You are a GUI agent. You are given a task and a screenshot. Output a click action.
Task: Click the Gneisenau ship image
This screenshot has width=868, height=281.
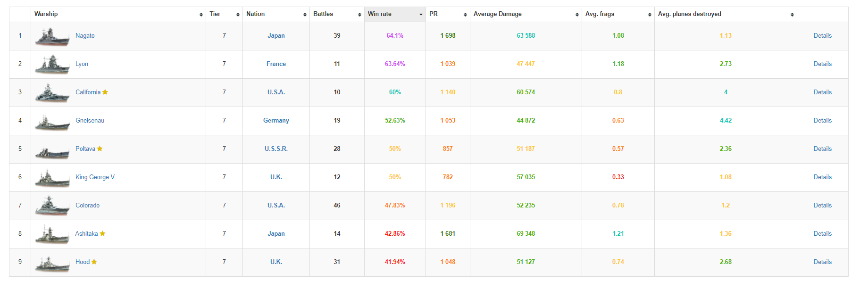[52, 122]
